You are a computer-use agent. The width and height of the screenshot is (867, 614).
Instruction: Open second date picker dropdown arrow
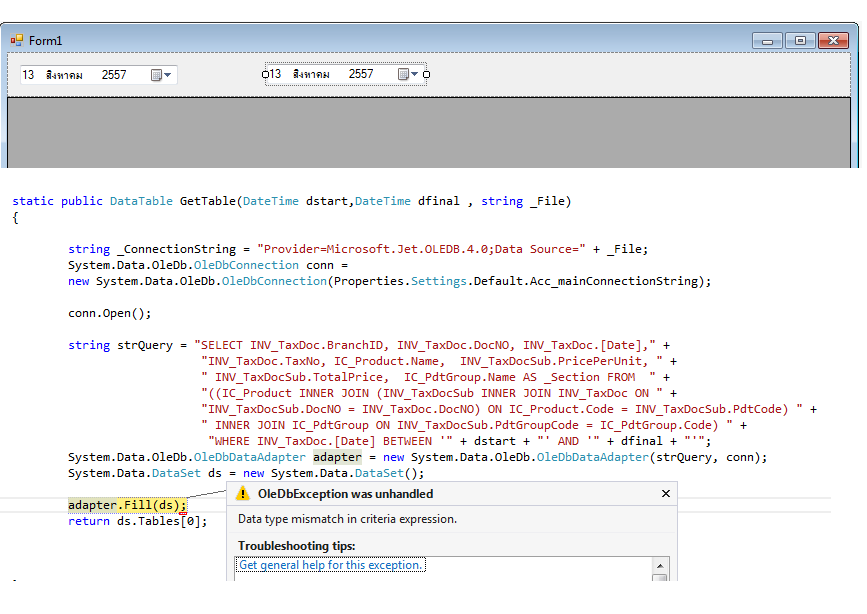[x=414, y=74]
